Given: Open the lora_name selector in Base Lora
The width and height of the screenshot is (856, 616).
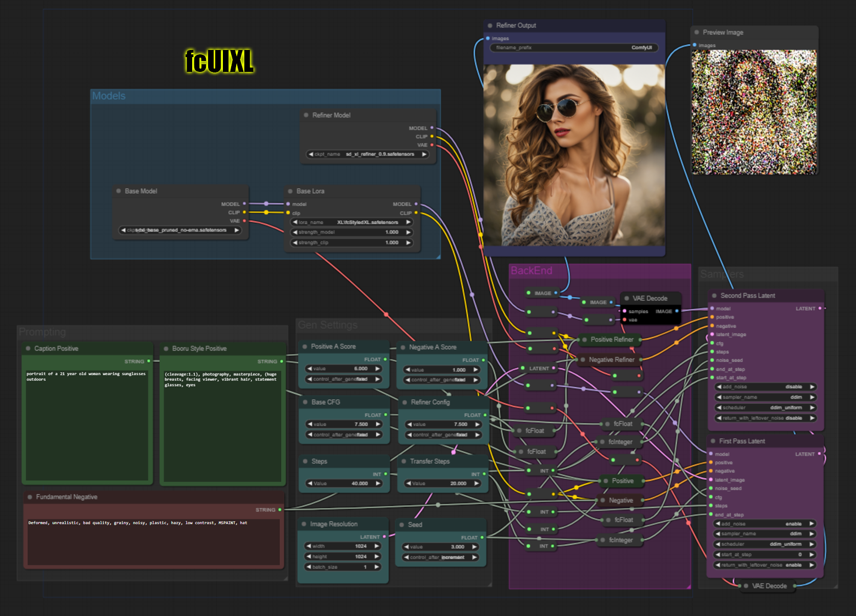Looking at the screenshot, I should [x=351, y=222].
